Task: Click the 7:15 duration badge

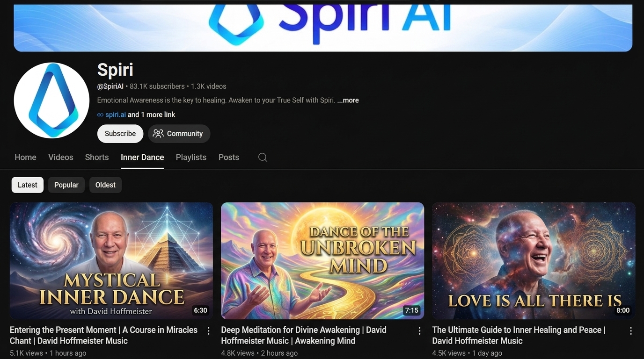Action: pos(412,310)
